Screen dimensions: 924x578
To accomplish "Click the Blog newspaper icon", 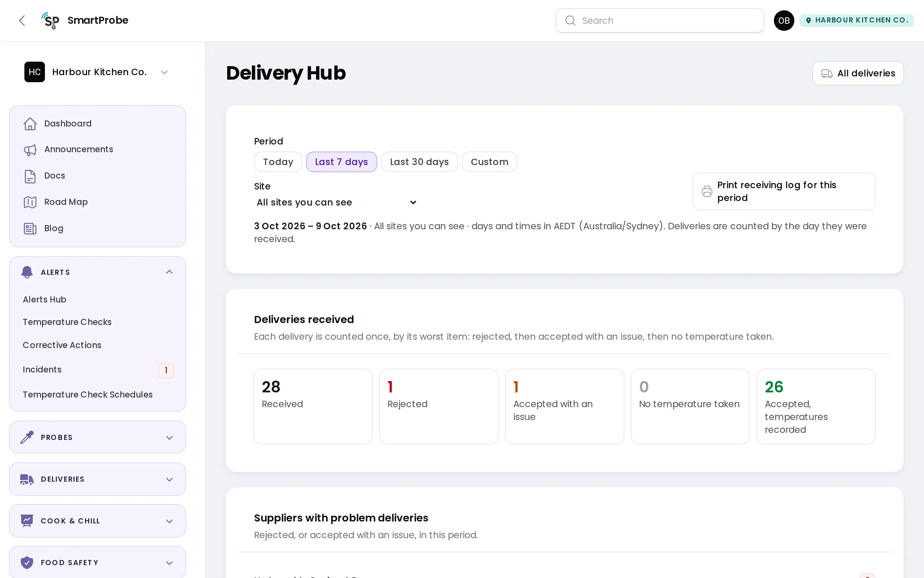I will [x=30, y=229].
